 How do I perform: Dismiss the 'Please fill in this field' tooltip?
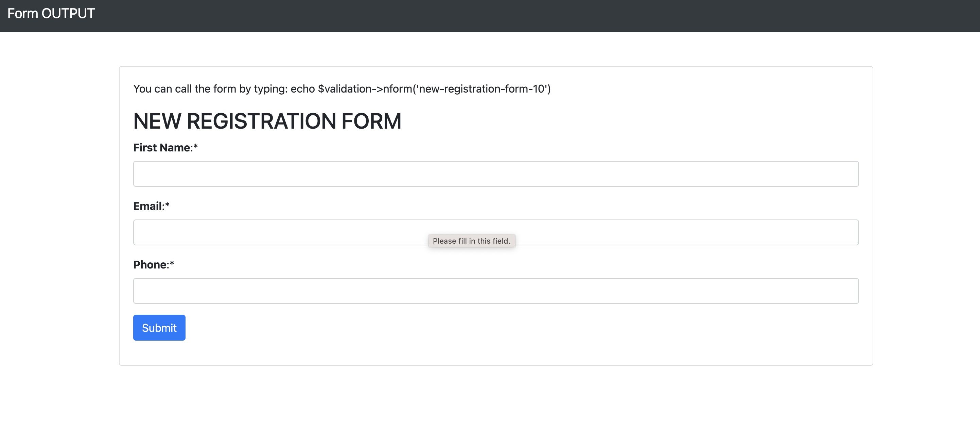click(x=471, y=241)
